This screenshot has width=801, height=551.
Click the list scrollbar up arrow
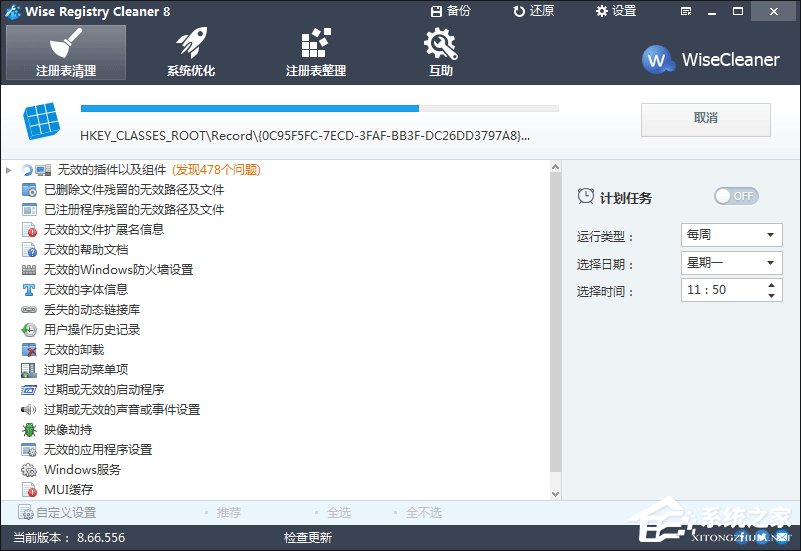point(555,167)
